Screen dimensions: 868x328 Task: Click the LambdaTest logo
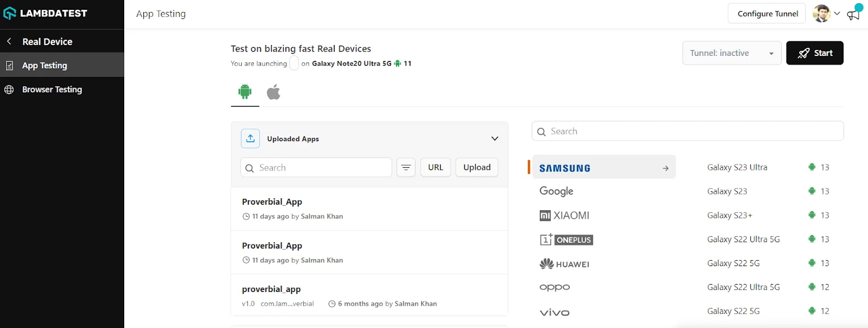tap(46, 14)
